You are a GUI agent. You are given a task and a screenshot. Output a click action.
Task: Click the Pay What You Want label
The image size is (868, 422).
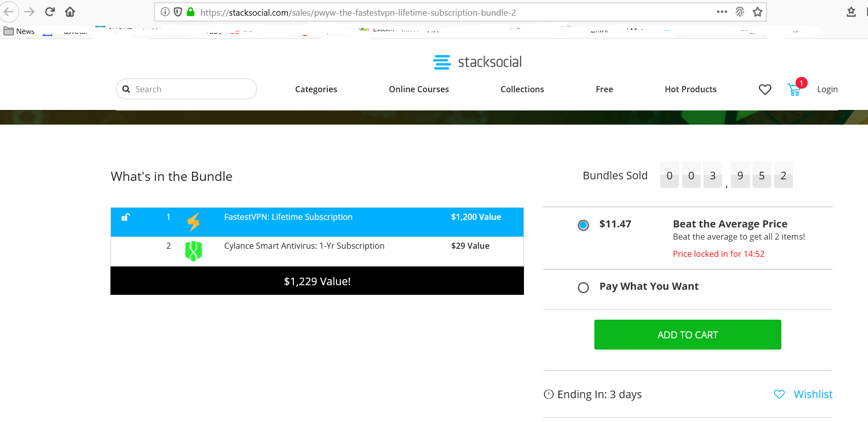pos(649,286)
